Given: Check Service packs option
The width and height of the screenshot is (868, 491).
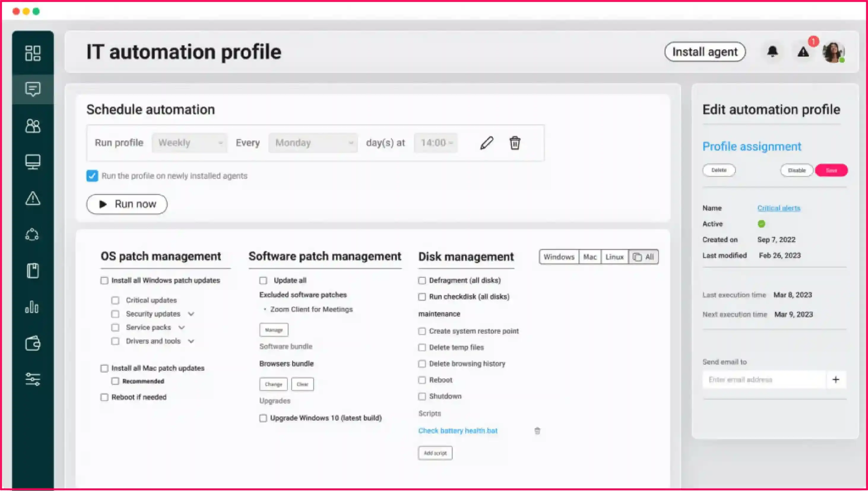Looking at the screenshot, I should click(115, 327).
